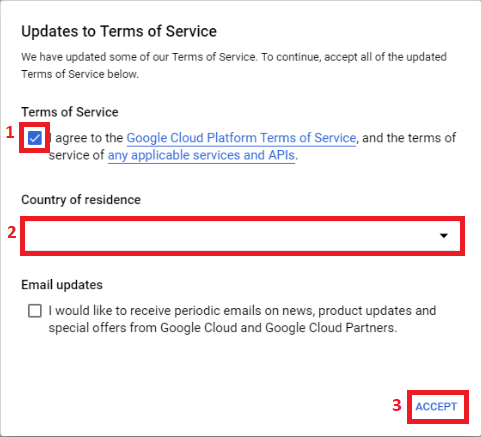Click the 'Email updates' label
The width and height of the screenshot is (481, 437).
coord(62,285)
